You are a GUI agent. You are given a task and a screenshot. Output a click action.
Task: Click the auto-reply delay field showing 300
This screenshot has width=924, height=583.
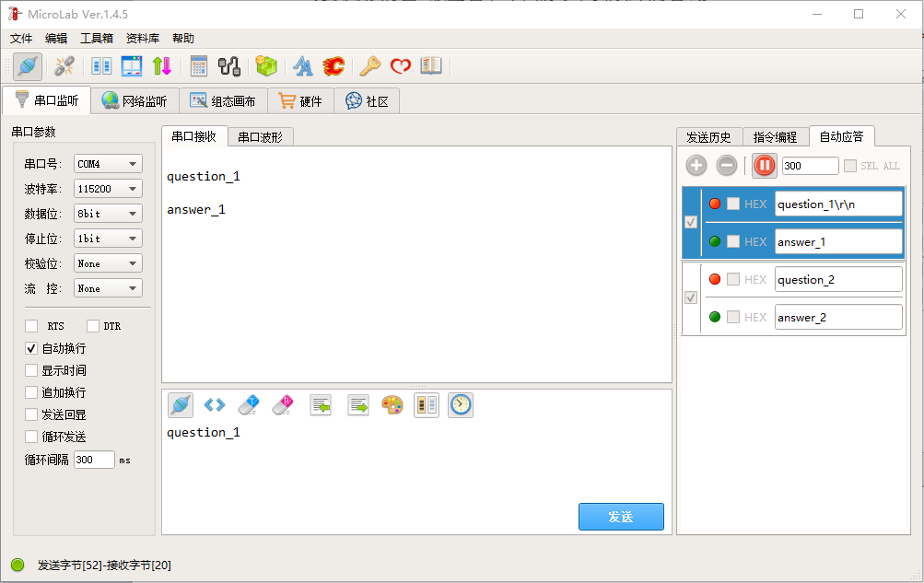pyautogui.click(x=811, y=166)
